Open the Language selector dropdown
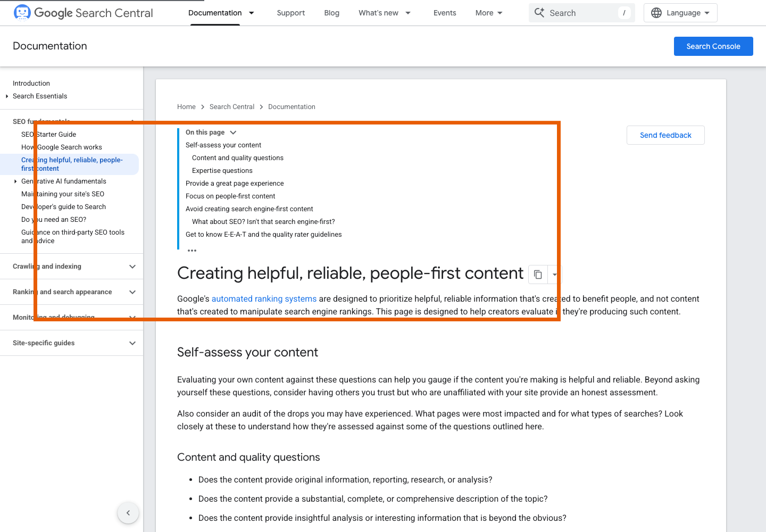The width and height of the screenshot is (766, 532). point(680,13)
